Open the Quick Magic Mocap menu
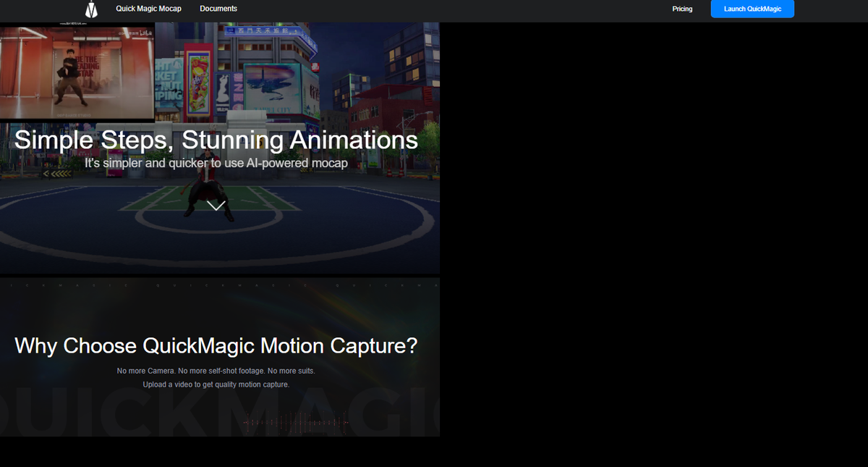 pos(149,9)
